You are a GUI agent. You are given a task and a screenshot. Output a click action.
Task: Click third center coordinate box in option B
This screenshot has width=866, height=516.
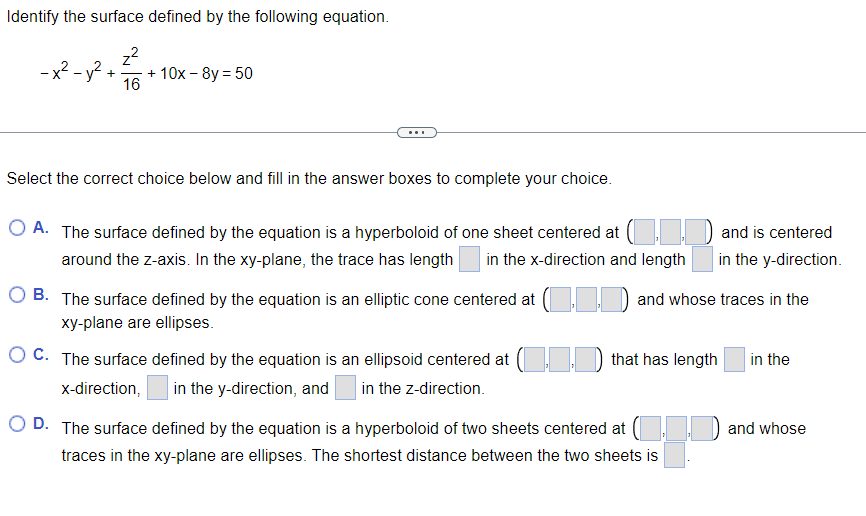(612, 299)
